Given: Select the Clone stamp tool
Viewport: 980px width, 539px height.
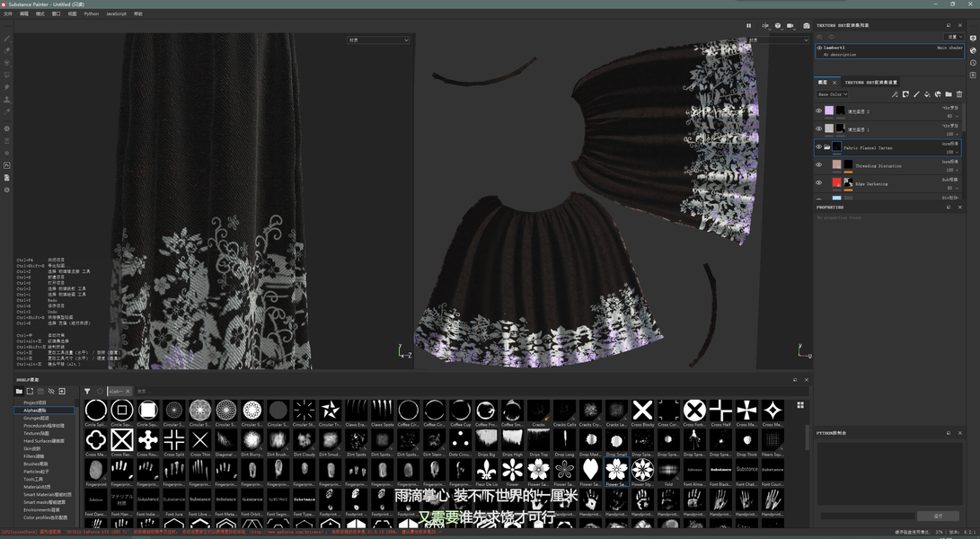Looking at the screenshot, I should click(x=7, y=100).
